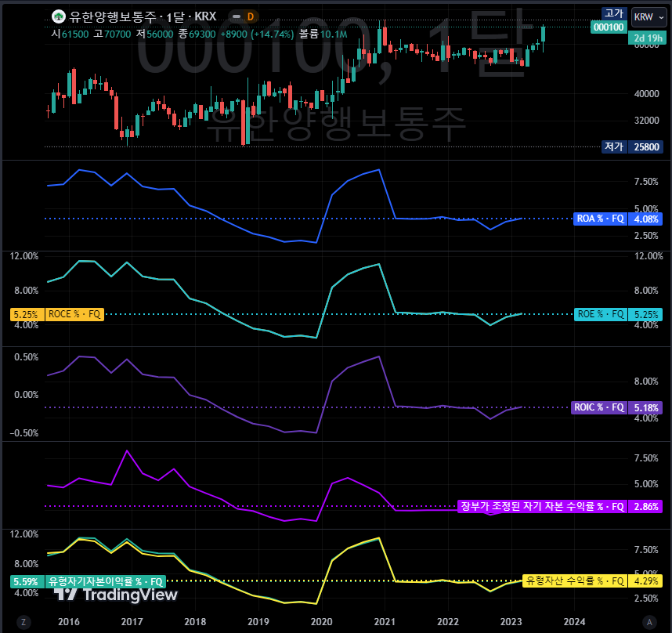This screenshot has height=633, width=672.
Task: Click the Z timezone button
Action: click(x=23, y=622)
